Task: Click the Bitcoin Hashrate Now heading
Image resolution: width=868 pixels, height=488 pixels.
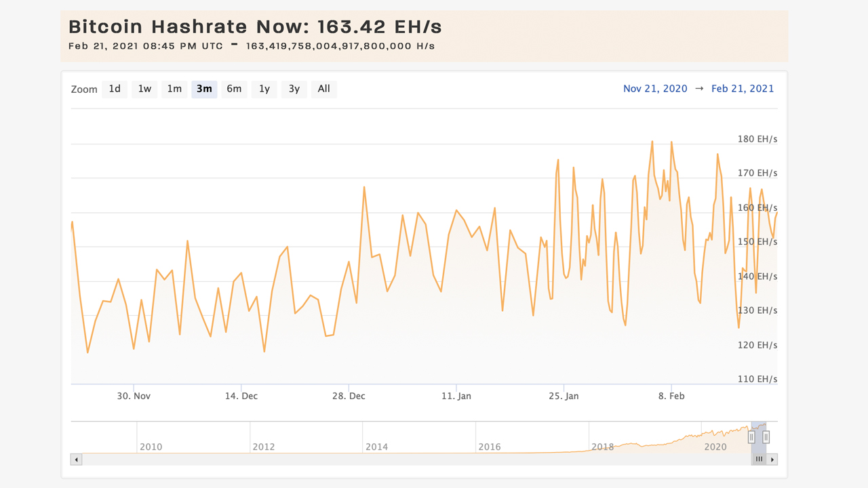Action: tap(255, 27)
